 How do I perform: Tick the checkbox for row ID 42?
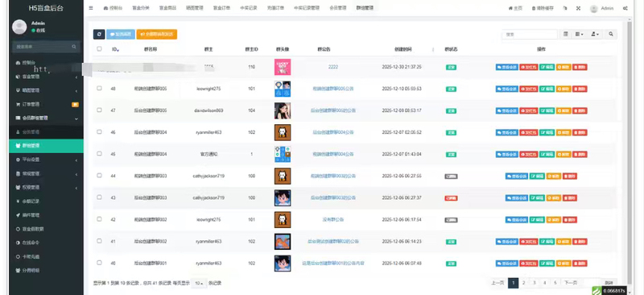click(x=99, y=219)
